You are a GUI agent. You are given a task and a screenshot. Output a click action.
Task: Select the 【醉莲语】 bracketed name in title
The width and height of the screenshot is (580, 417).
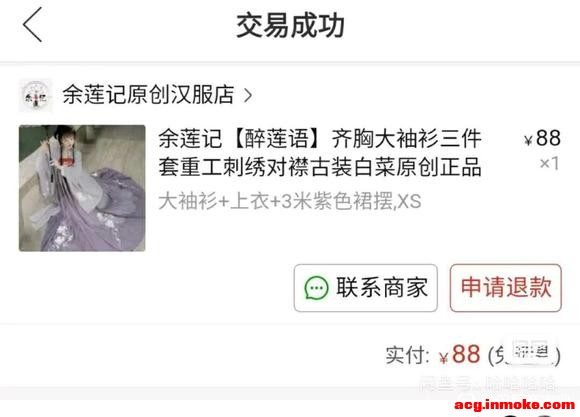coord(277,139)
